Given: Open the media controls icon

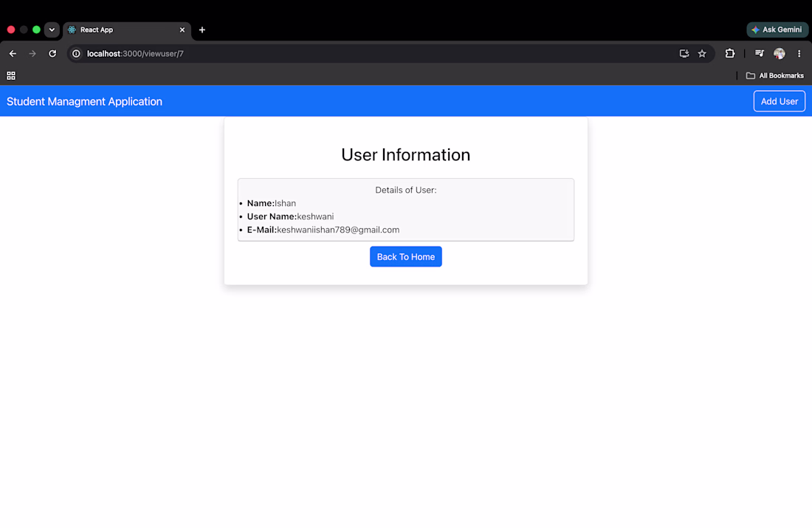Looking at the screenshot, I should (x=759, y=53).
